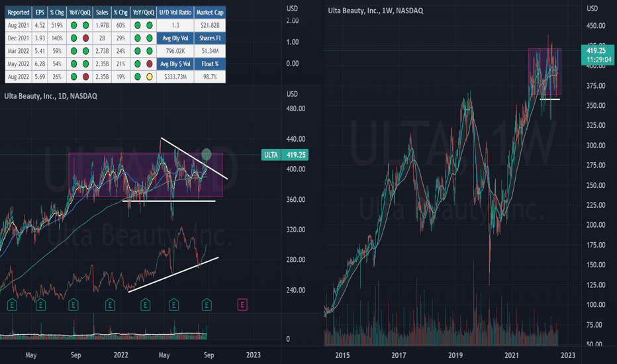This screenshot has width=617, height=364.
Task: Click the Ulta Beauty 1W NASDAQ chart title
Action: point(376,11)
